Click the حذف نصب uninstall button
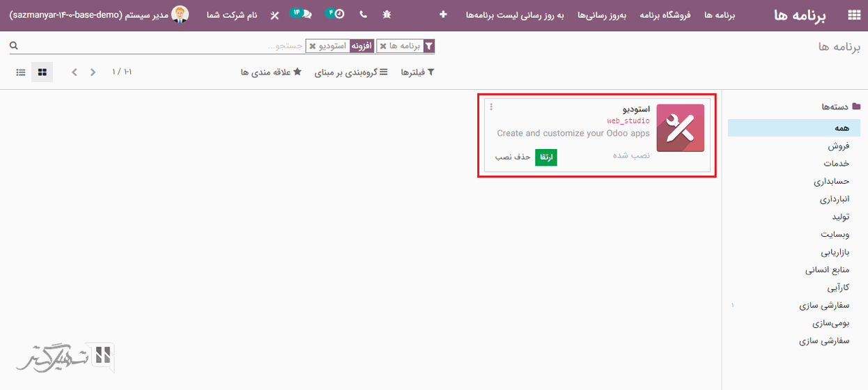 [x=513, y=157]
